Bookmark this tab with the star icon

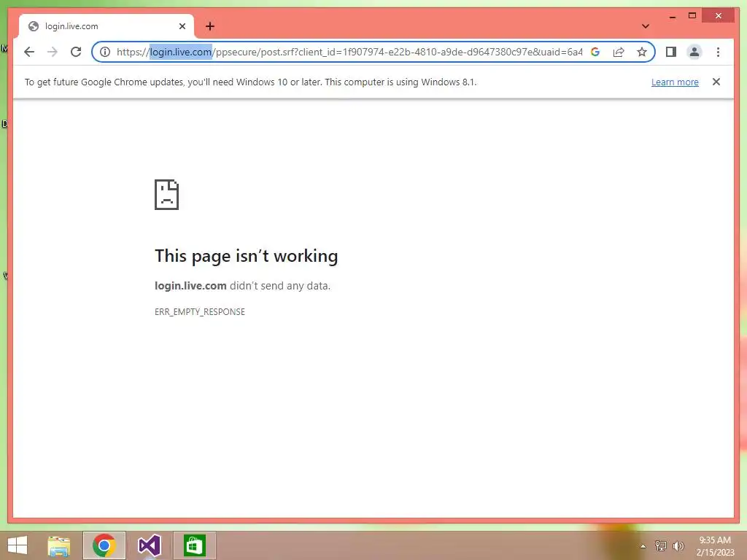coord(642,52)
